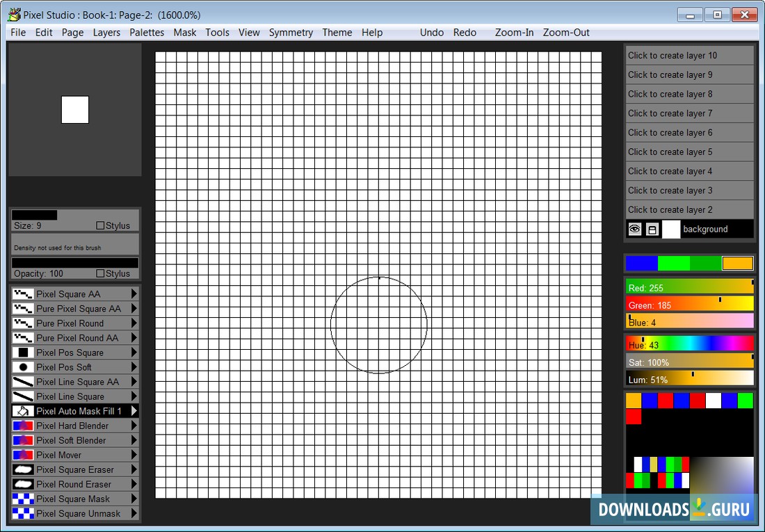Image resolution: width=765 pixels, height=532 pixels.
Task: Select the Pixel Soft Blender icon
Action: tap(23, 440)
